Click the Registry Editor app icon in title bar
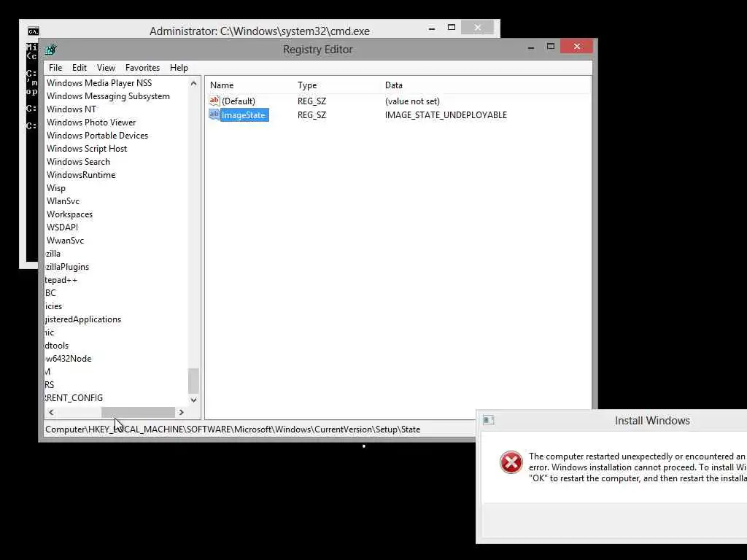Viewport: 747px width, 560px height. (x=50, y=50)
